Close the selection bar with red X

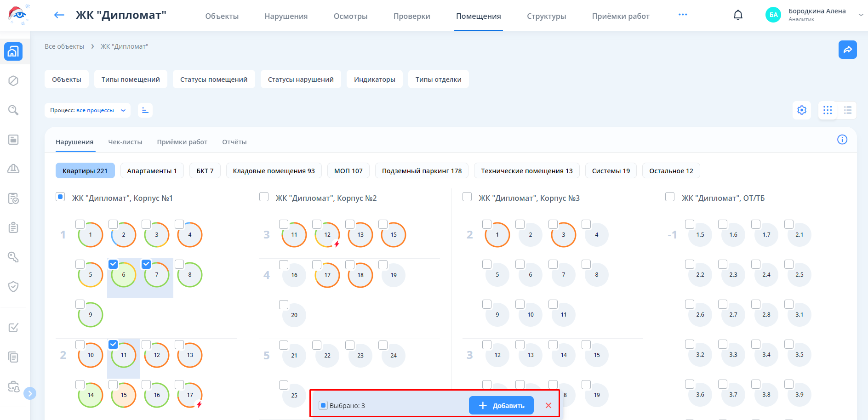click(x=548, y=405)
